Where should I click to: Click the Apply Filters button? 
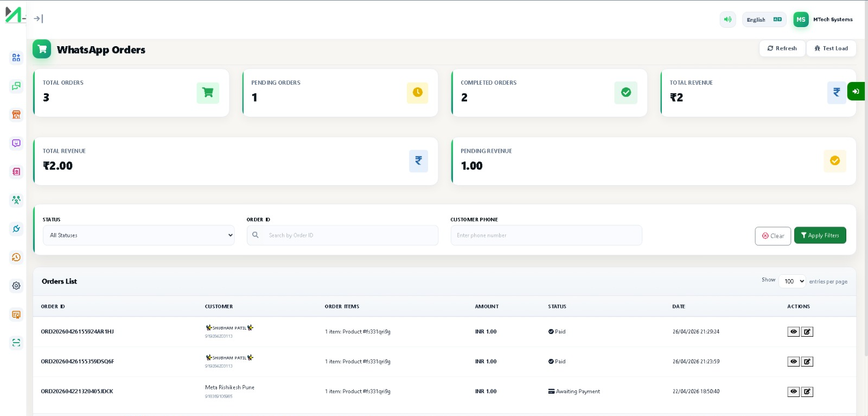coord(820,235)
